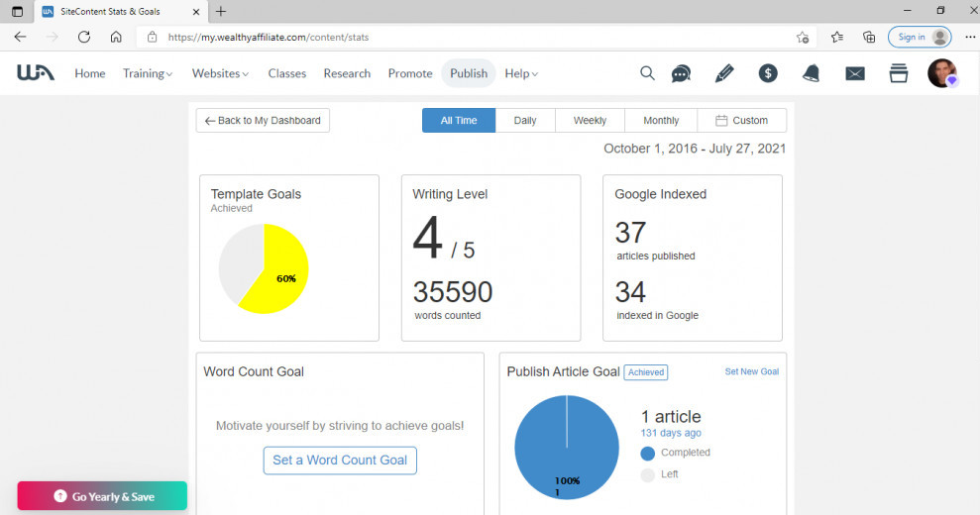Open the envelope messages icon

click(x=854, y=73)
